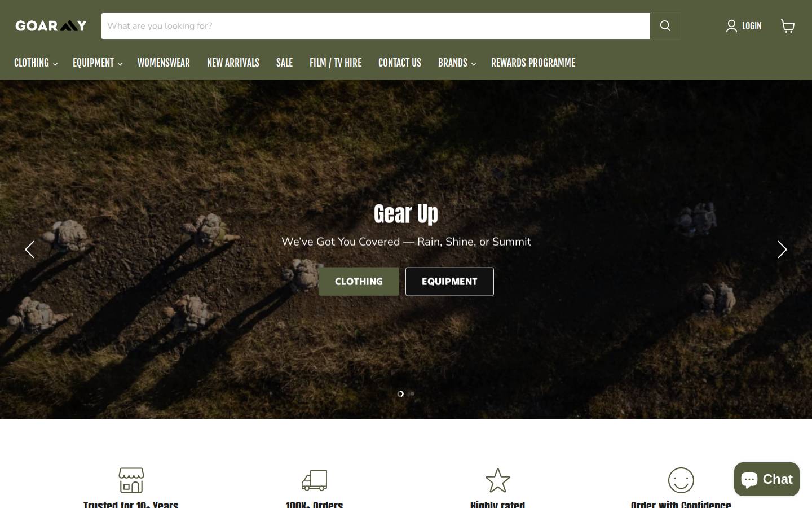The width and height of the screenshot is (812, 508).
Task: Open the shopping cart icon
Action: click(x=788, y=26)
